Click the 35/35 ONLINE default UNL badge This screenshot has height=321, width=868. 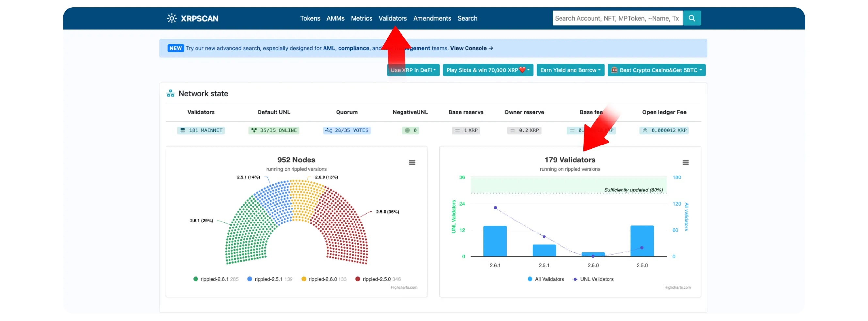[x=274, y=130]
